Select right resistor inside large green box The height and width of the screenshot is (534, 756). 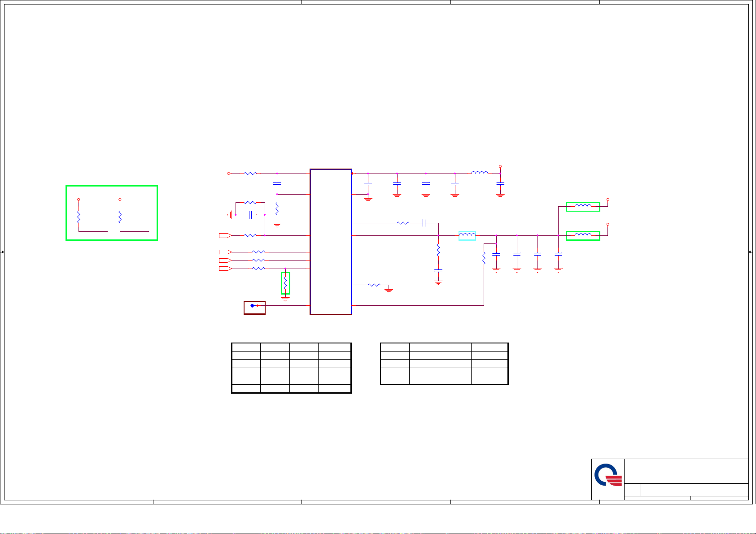[x=120, y=217]
